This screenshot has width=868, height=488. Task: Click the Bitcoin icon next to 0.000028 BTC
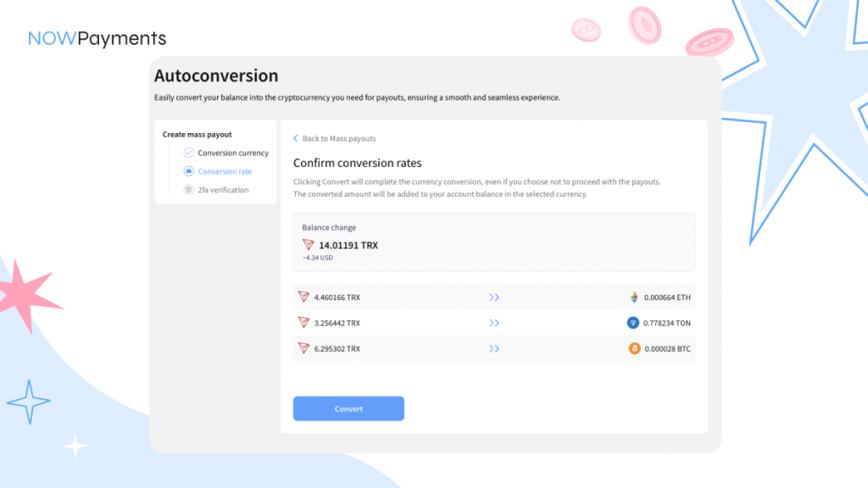tap(633, 348)
